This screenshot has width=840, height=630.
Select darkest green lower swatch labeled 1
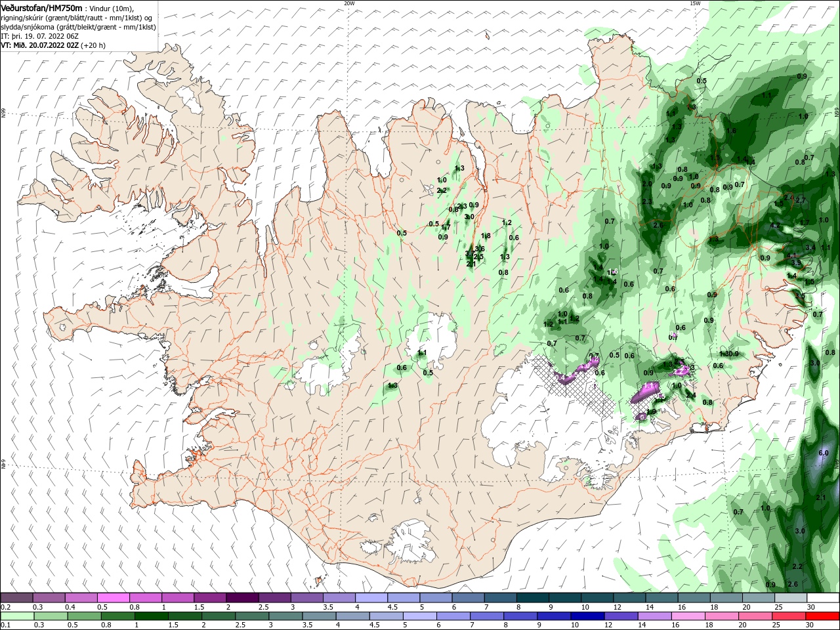152,616
